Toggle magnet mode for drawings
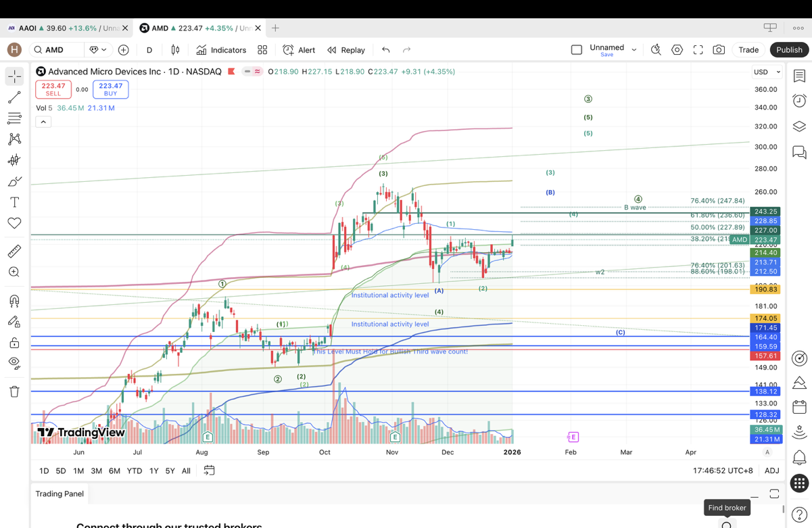The height and width of the screenshot is (528, 812). 14,301
